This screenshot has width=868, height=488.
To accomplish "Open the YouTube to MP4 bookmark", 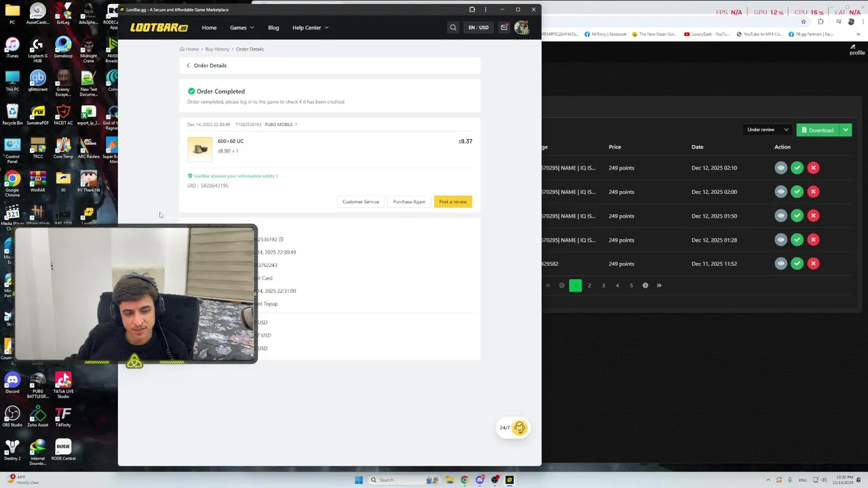I will (759, 34).
